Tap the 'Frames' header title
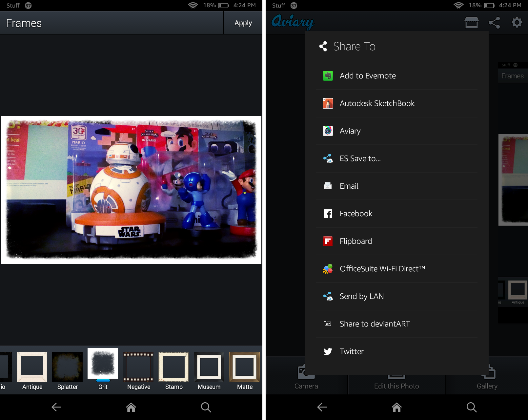528x420 pixels. click(x=24, y=23)
